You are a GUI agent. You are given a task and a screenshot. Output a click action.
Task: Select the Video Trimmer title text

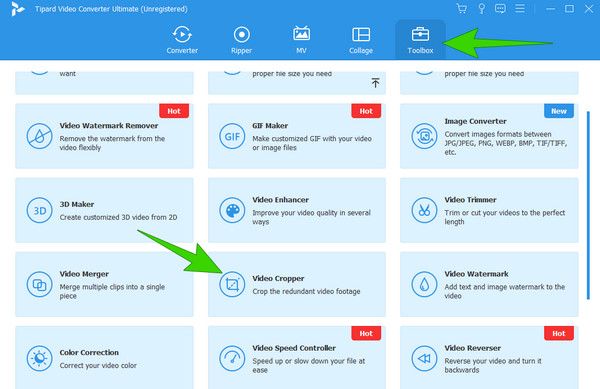tap(470, 200)
